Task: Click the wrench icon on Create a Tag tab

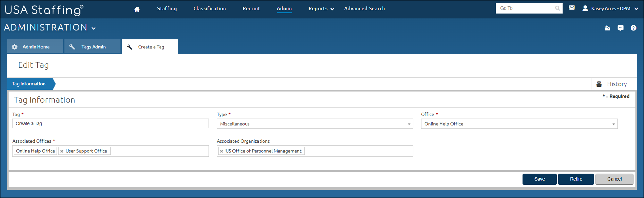Action: coord(130,47)
